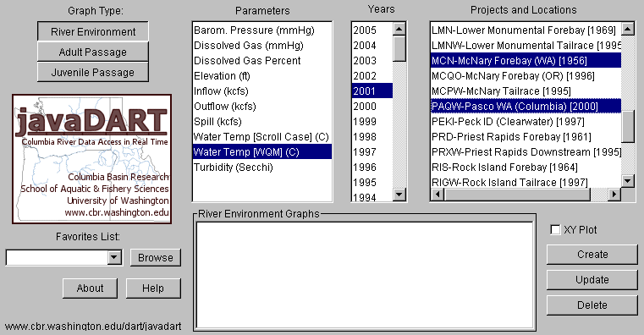Select year 2002
Viewport: 644px width, 335px height.
(372, 76)
